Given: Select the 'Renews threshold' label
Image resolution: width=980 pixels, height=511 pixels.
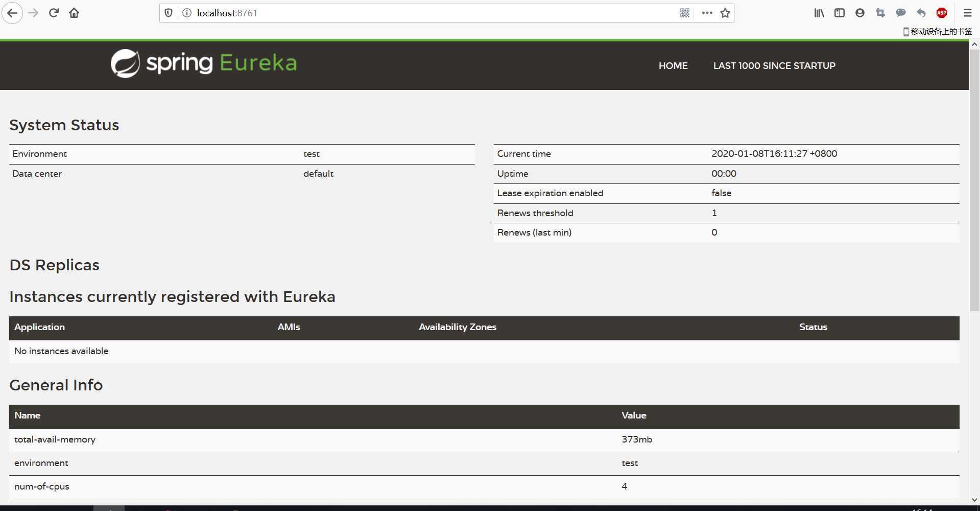Looking at the screenshot, I should tap(535, 213).
